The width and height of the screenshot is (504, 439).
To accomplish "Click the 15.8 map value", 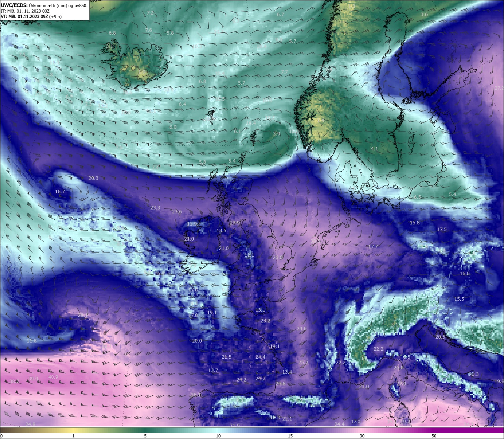I will (415, 223).
